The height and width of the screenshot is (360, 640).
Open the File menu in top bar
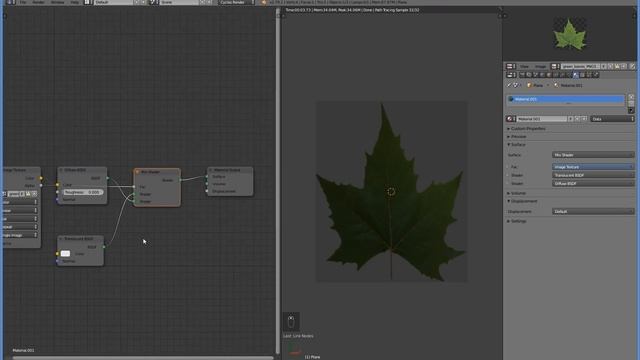(23, 2)
